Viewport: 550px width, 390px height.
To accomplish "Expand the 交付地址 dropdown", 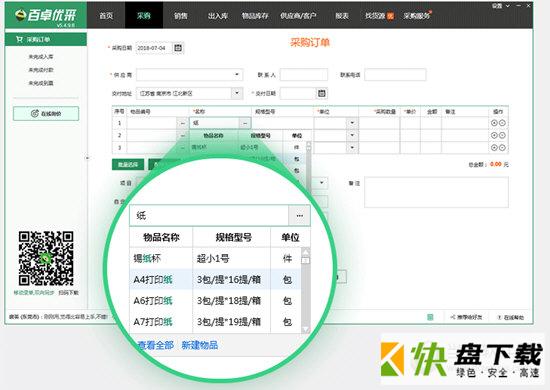I will click(x=237, y=93).
